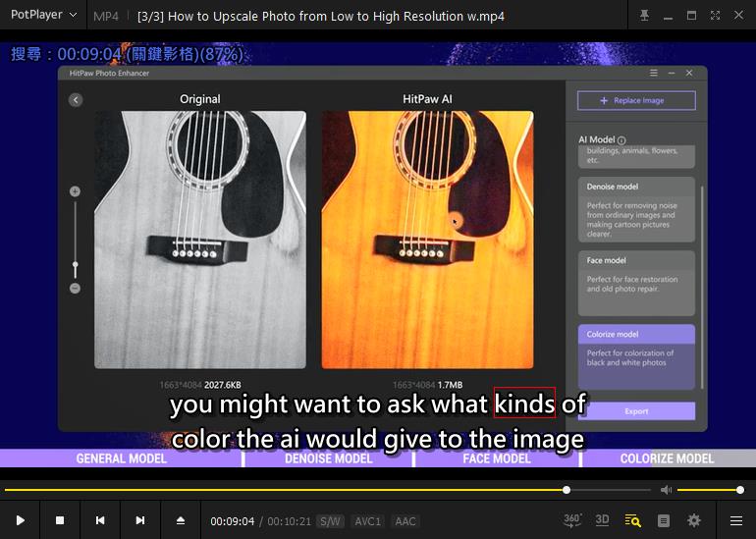This screenshot has height=539, width=756.
Task: Click the 1.7MB output file size
Action: [451, 385]
